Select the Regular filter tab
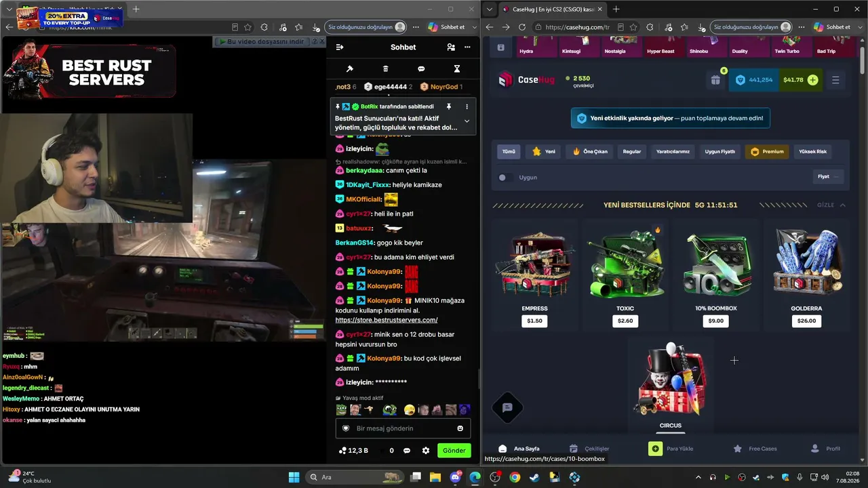 (x=632, y=152)
